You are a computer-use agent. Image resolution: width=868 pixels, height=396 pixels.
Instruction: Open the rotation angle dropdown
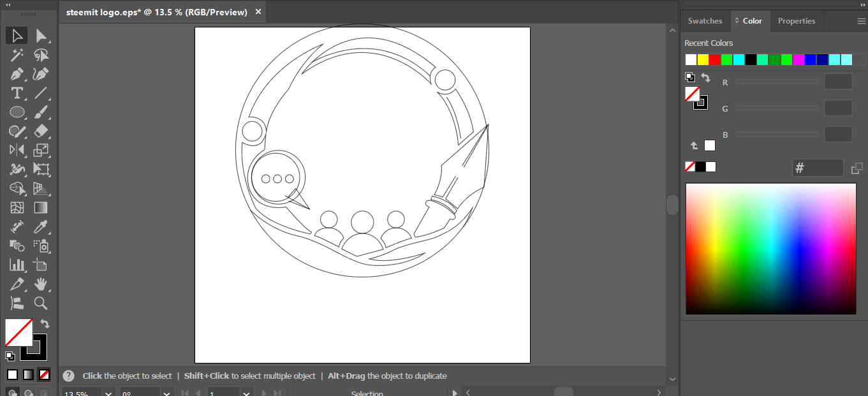(x=166, y=392)
